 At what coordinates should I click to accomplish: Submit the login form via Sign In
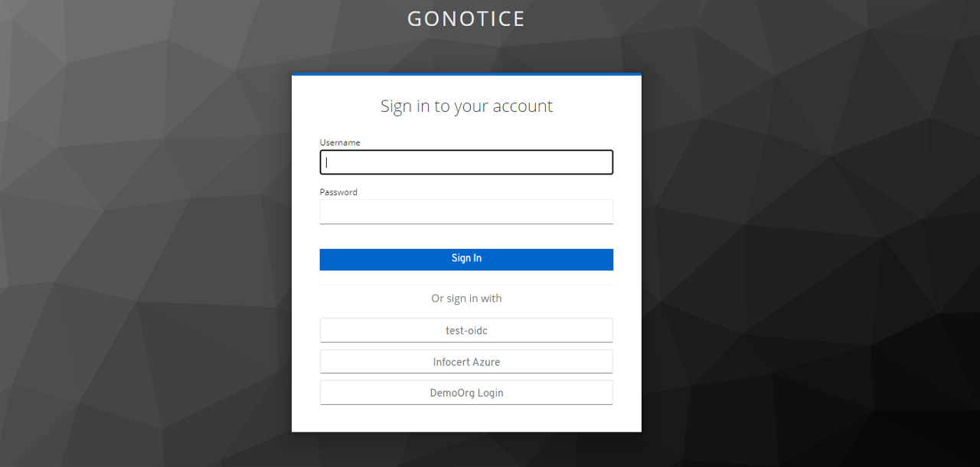tap(466, 259)
